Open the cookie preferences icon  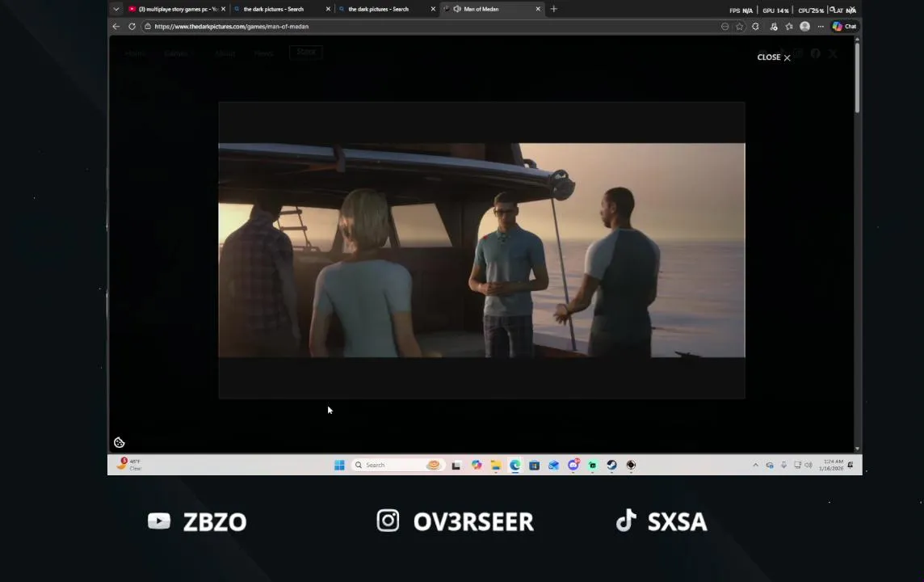click(x=119, y=442)
